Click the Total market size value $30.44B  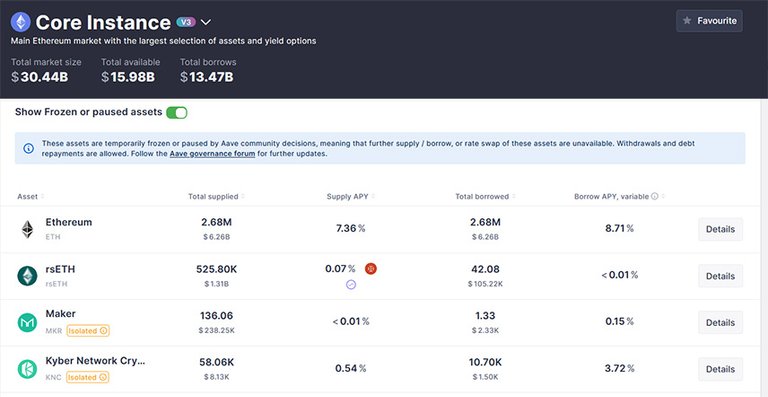40,77
